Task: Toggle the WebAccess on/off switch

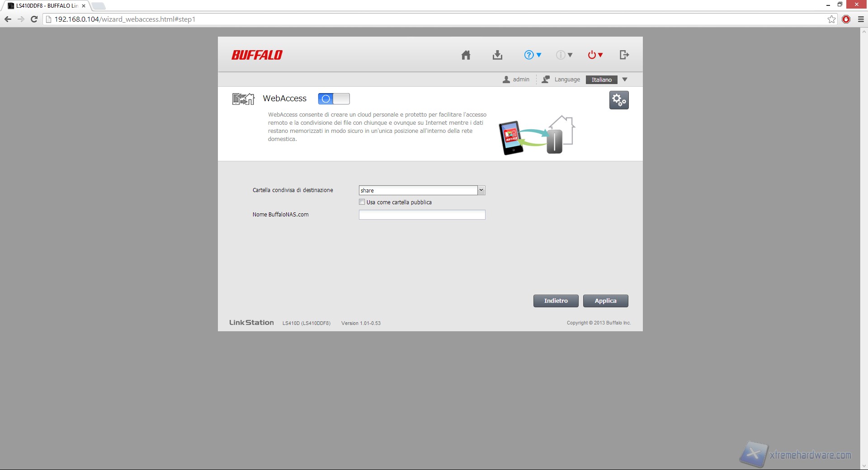Action: [x=334, y=99]
